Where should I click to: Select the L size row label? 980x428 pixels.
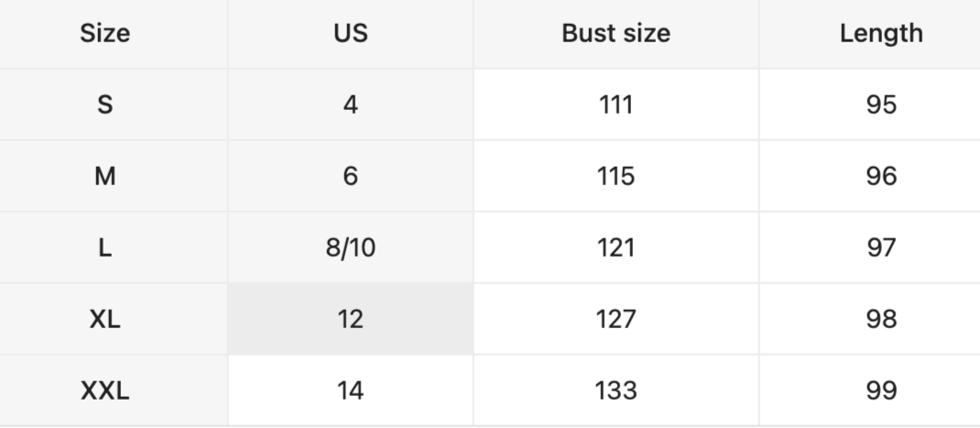105,247
